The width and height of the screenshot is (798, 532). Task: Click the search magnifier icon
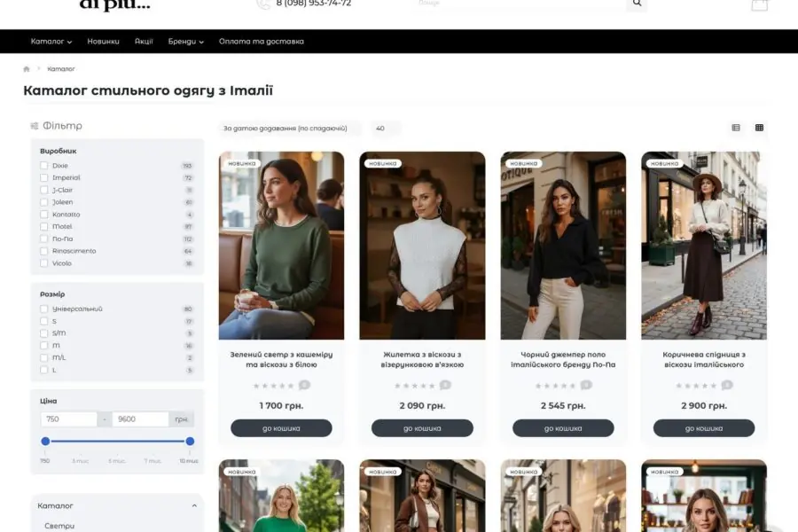(x=636, y=4)
